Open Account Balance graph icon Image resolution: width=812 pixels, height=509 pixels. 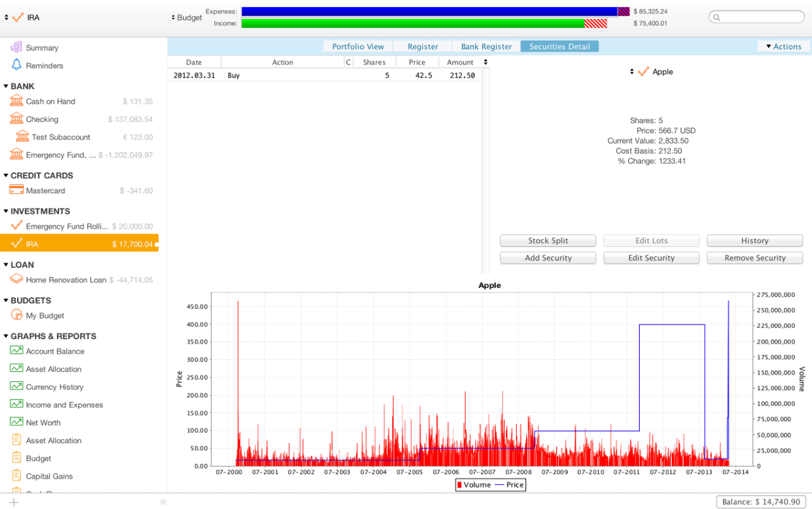[x=16, y=350]
